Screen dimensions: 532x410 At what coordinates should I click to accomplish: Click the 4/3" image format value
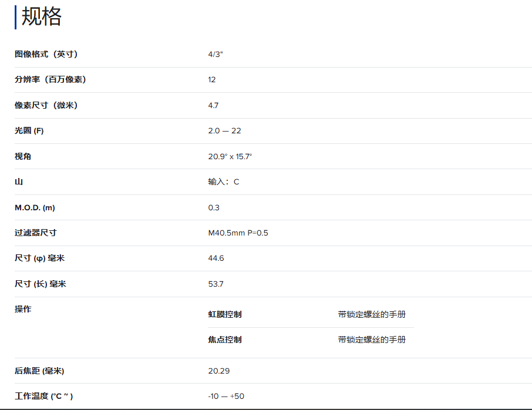(216, 54)
